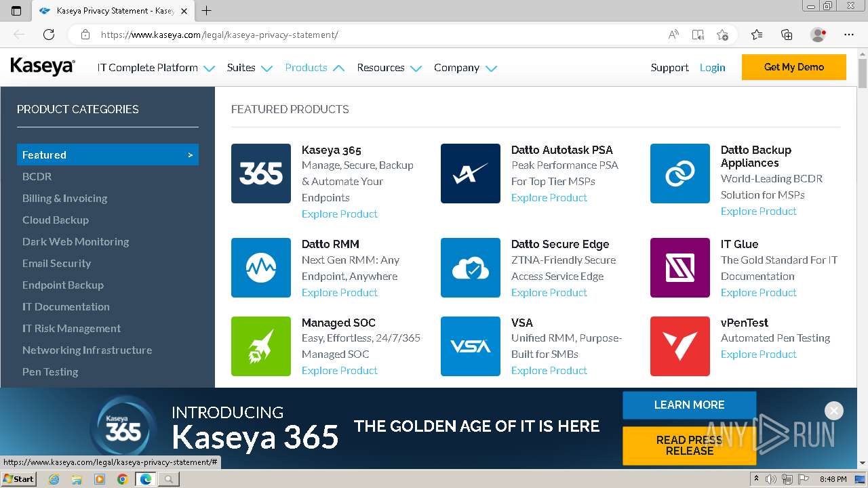Select the Networking Infrastructure category

coord(87,350)
